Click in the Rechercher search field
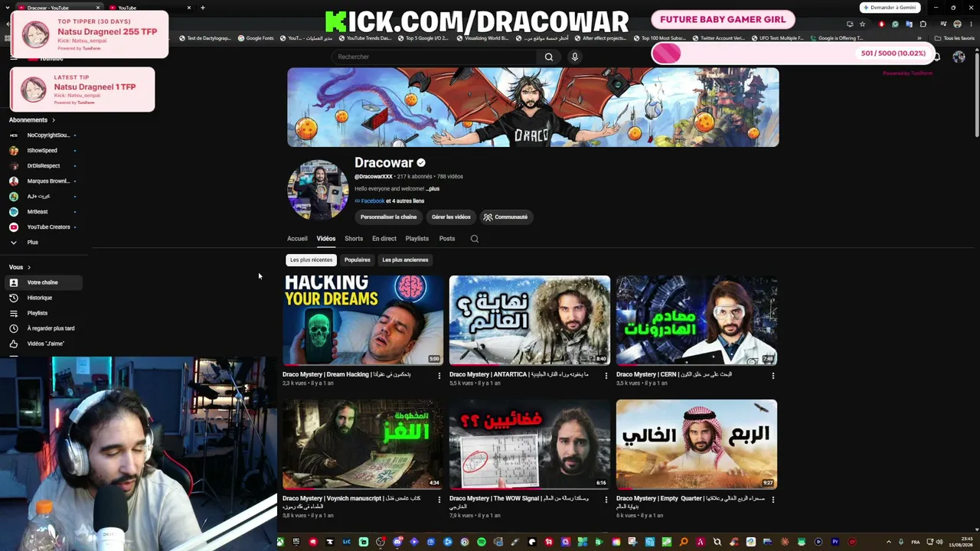The height and width of the screenshot is (551, 980). tap(436, 57)
